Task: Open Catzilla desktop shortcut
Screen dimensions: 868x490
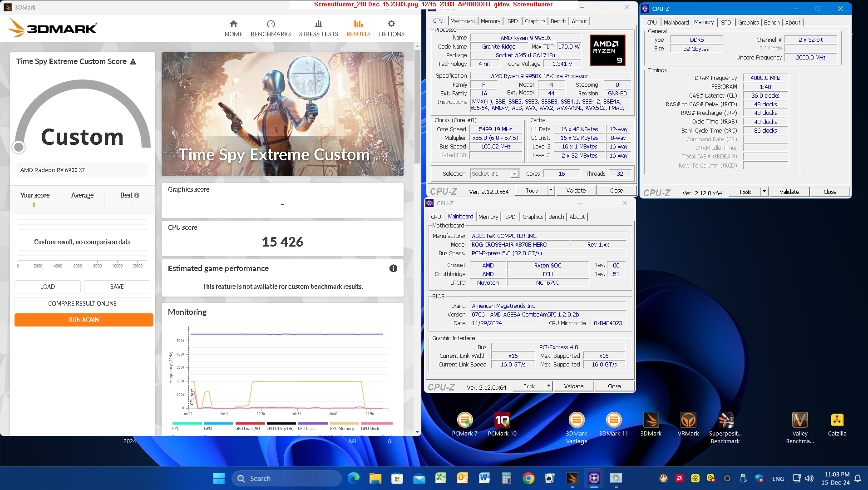Action: pyautogui.click(x=837, y=425)
